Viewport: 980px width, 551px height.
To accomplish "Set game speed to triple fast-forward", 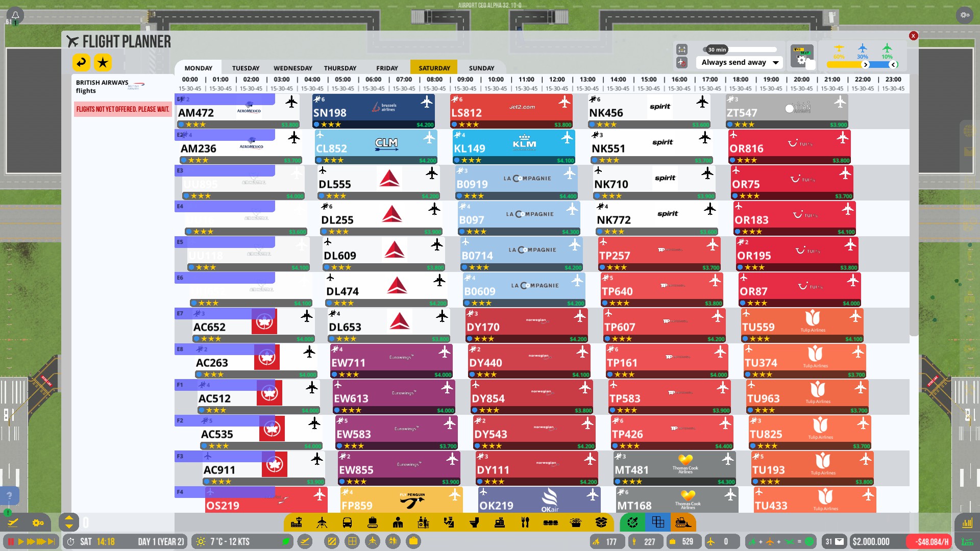I will (x=41, y=542).
